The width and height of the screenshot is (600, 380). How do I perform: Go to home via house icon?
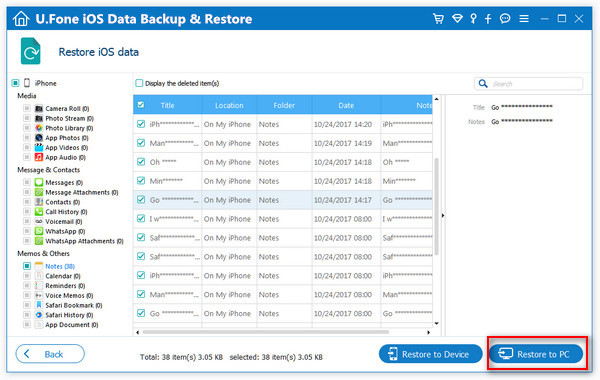tap(21, 18)
